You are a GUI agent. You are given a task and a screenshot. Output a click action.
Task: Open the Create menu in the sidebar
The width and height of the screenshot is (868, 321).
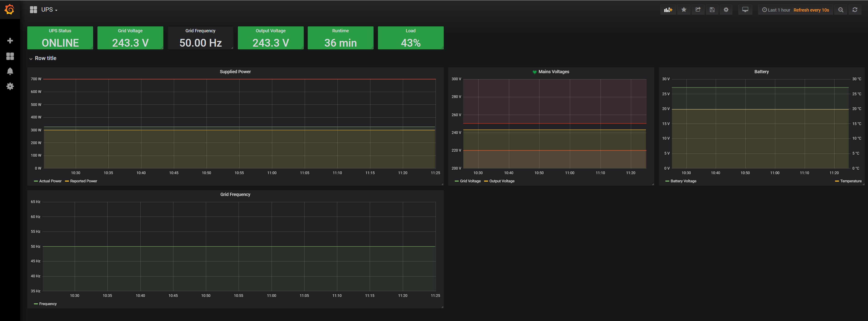coord(10,40)
